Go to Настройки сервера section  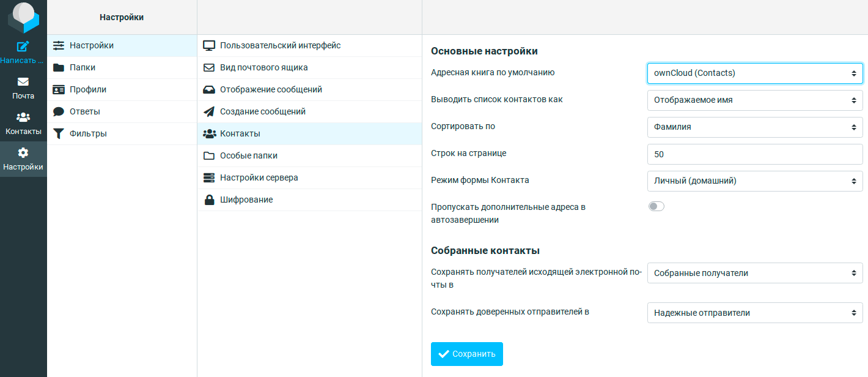click(x=259, y=178)
